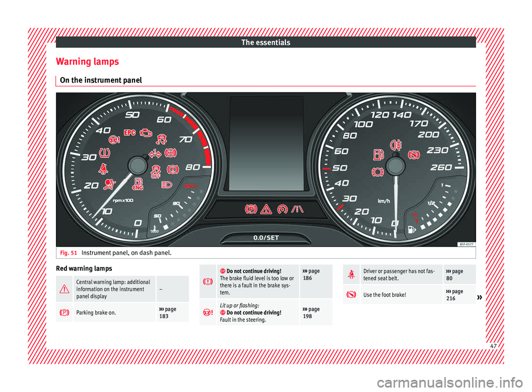The height and width of the screenshot is (392, 532).
Task: Click 'The essentials' header bar
Action: (x=266, y=43)
